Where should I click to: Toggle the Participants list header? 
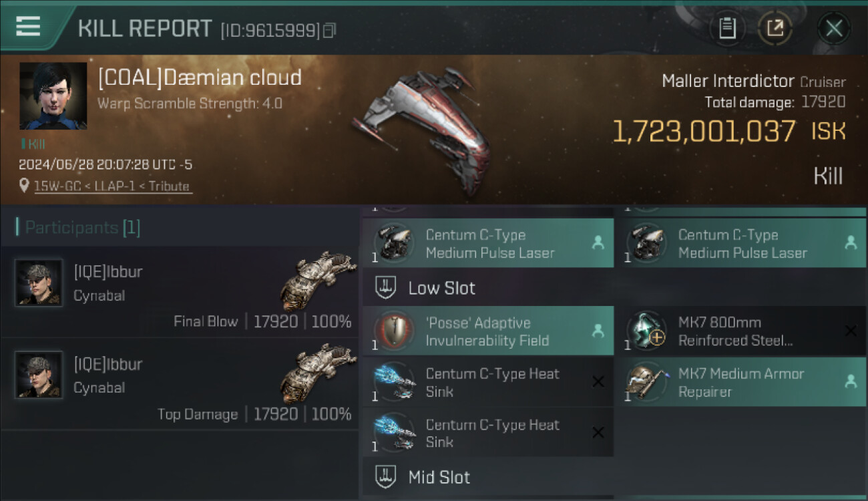[x=78, y=227]
